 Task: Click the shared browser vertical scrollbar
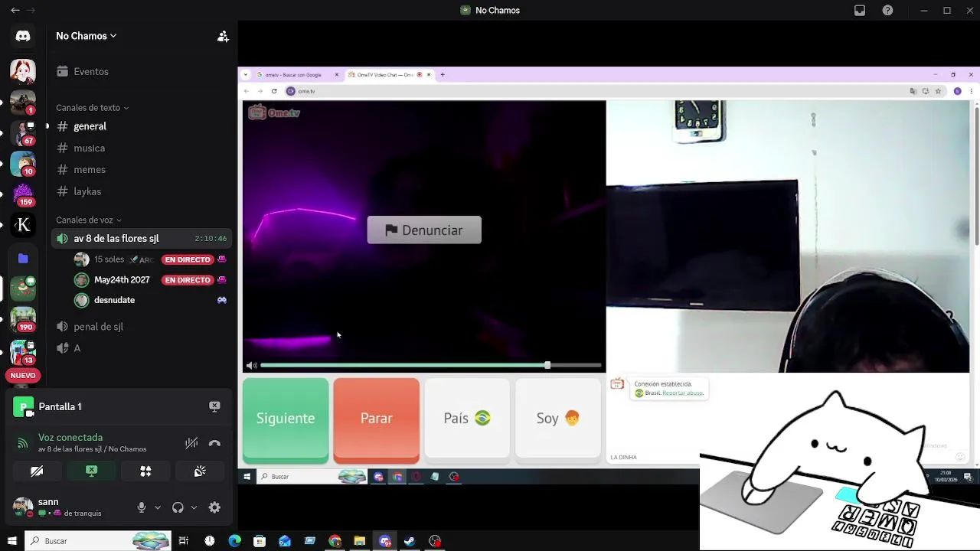point(976,176)
